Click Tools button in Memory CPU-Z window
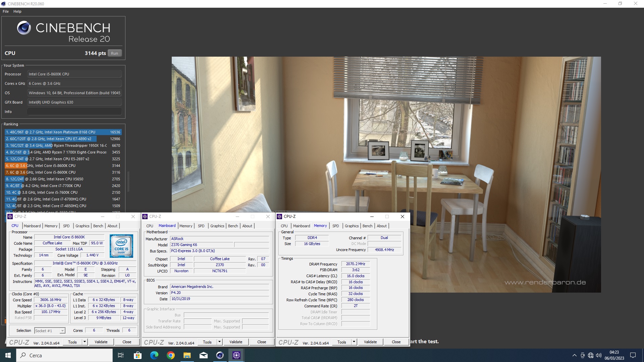This screenshot has width=644, height=362. point(342,342)
